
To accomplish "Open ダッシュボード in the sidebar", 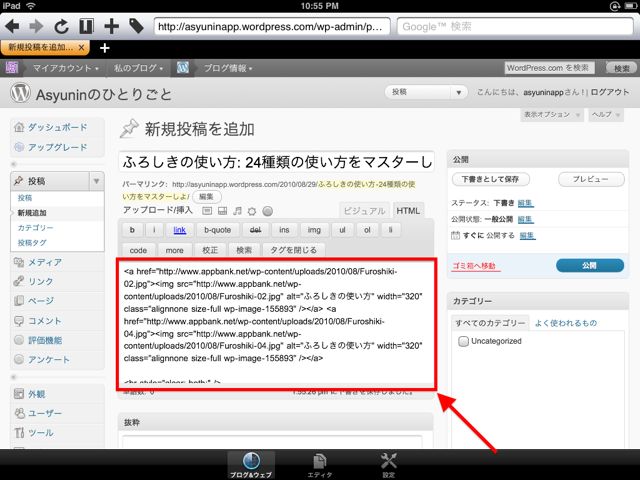I will point(58,127).
